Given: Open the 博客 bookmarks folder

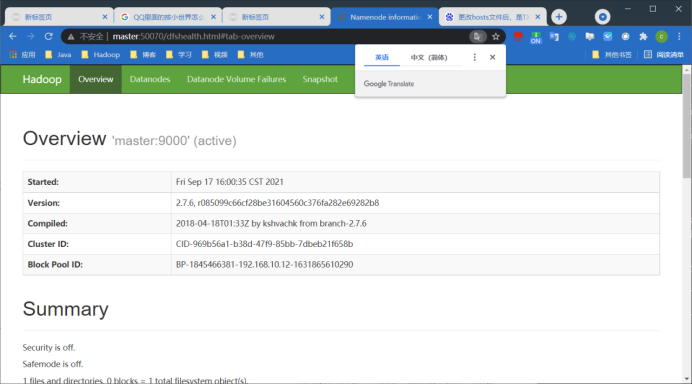Looking at the screenshot, I should pyautogui.click(x=143, y=55).
